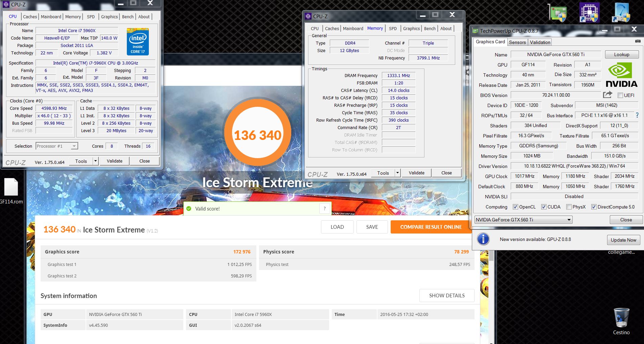Click the GPU Clock 1017 MHz field

525,176
